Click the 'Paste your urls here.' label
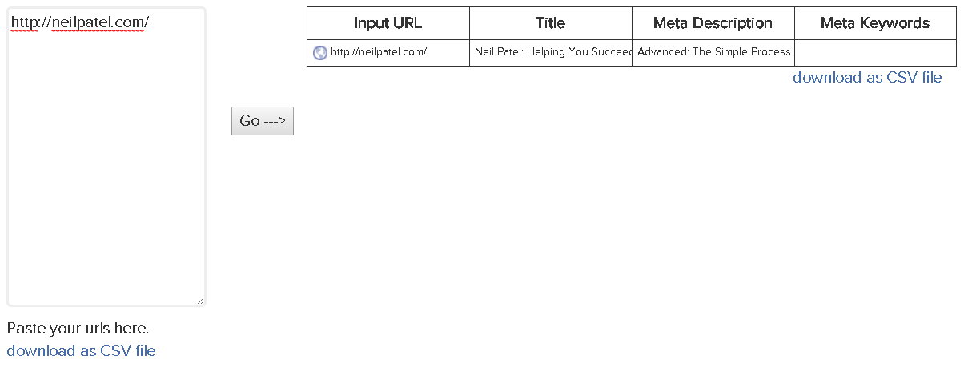980x388 pixels. 78,329
